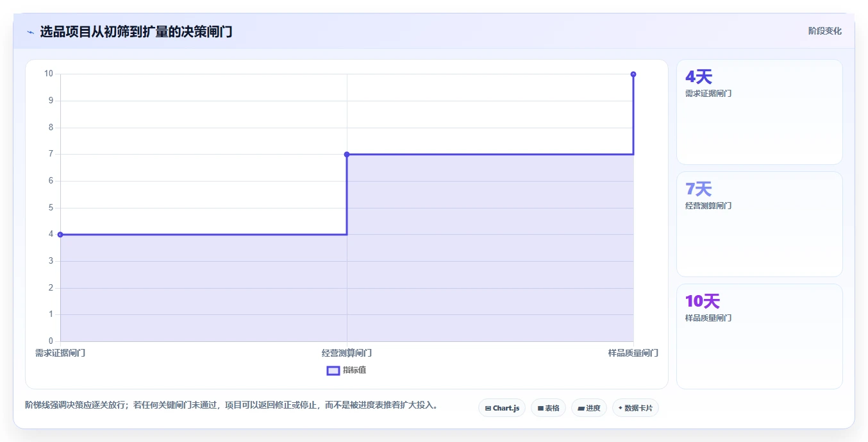Image resolution: width=868 pixels, height=442 pixels.
Task: Click the title 选品项目从初筛到扩量的决策闸门
Action: click(x=136, y=32)
